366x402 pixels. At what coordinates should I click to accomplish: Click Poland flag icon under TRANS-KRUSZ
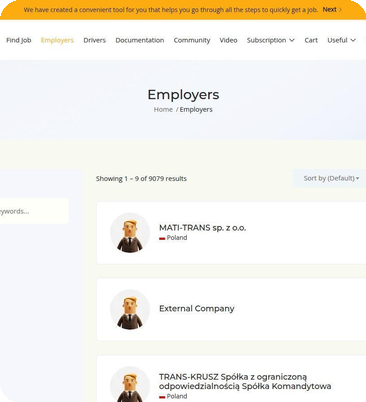point(162,397)
